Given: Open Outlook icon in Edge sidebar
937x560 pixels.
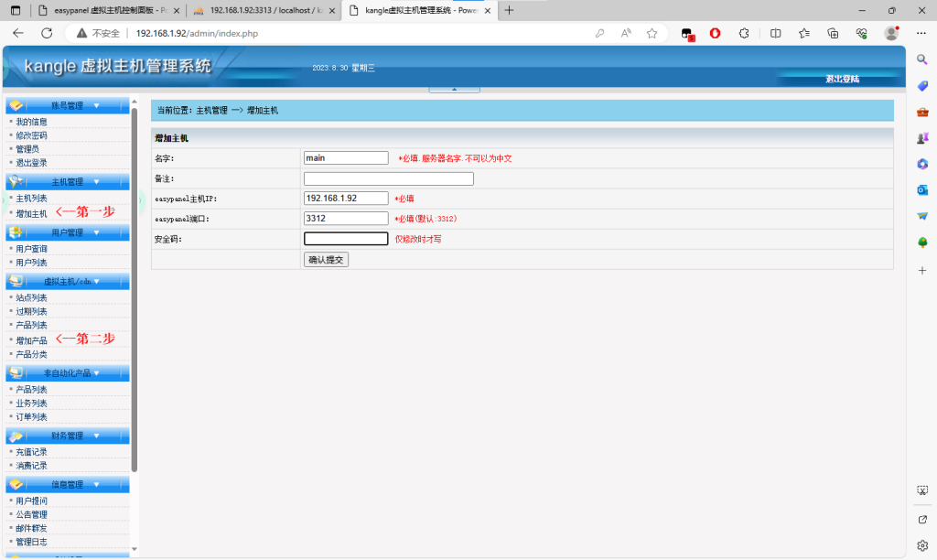Looking at the screenshot, I should click(x=922, y=189).
